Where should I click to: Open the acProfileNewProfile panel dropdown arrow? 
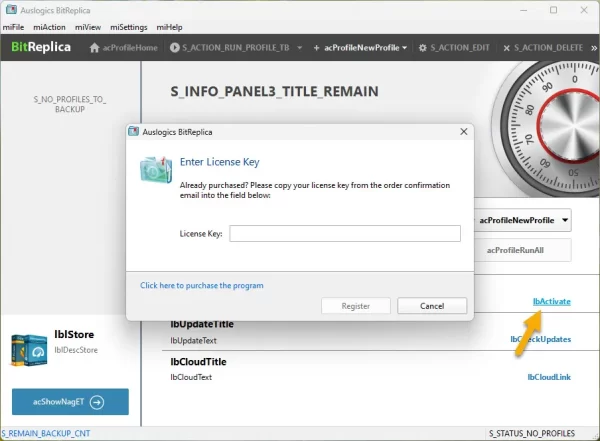(565, 220)
